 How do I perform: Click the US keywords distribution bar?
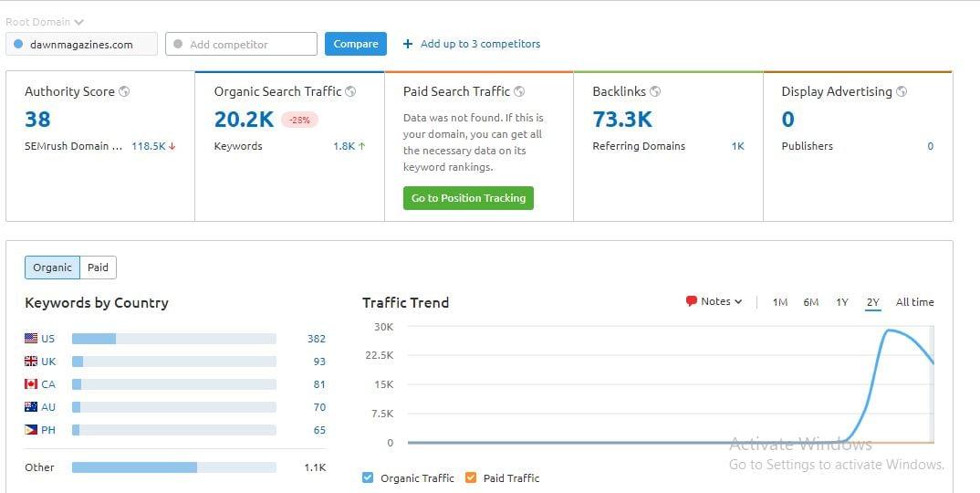[173, 339]
